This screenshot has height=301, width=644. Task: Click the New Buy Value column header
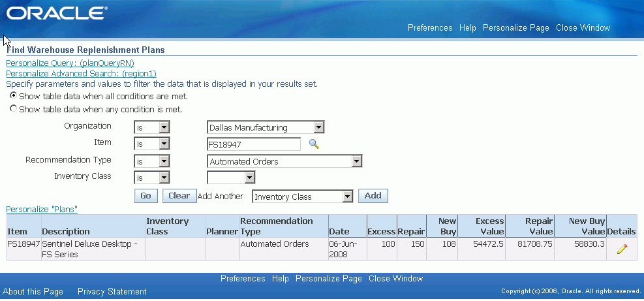click(x=580, y=226)
